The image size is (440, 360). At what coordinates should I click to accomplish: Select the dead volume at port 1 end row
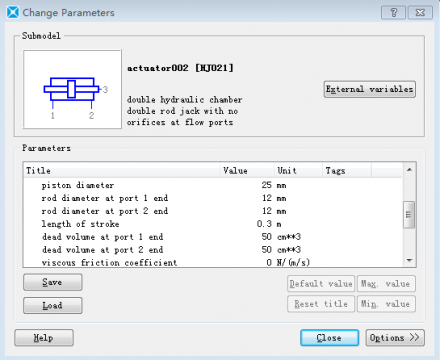tap(213, 237)
